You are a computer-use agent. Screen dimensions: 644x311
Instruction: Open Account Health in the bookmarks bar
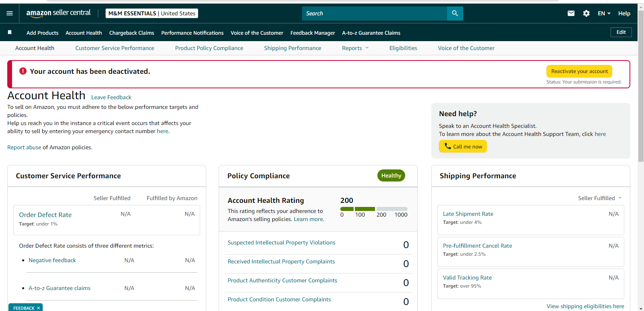pyautogui.click(x=84, y=33)
